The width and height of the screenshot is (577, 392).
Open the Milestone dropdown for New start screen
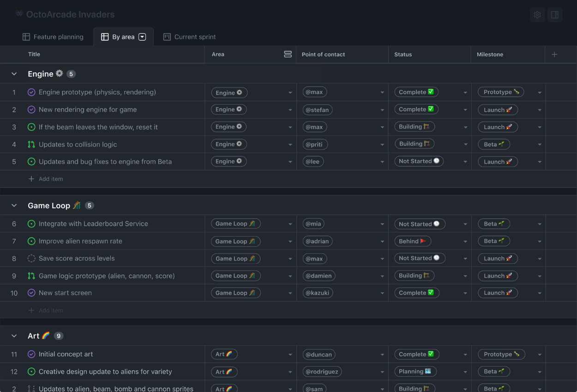pyautogui.click(x=540, y=292)
